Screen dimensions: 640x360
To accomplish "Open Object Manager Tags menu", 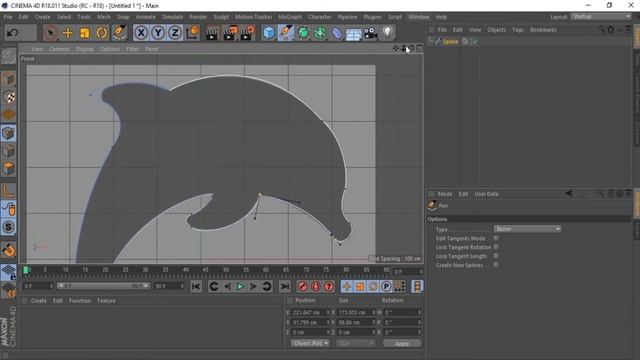I will pos(518,30).
